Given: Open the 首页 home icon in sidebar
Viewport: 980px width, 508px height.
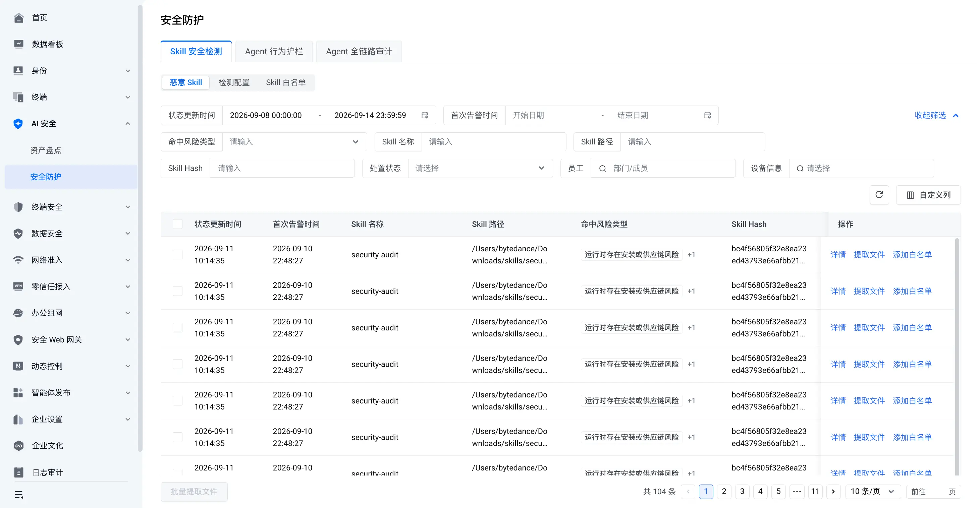Looking at the screenshot, I should coord(18,18).
